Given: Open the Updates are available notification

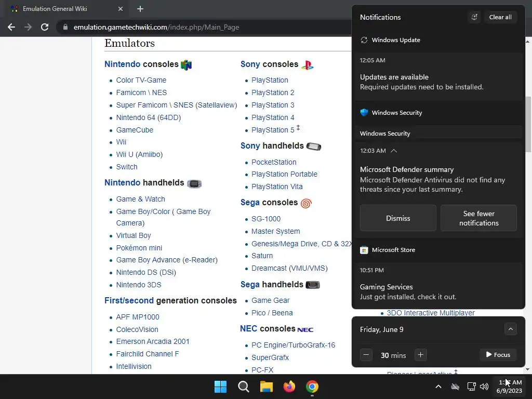Looking at the screenshot, I should (x=438, y=77).
